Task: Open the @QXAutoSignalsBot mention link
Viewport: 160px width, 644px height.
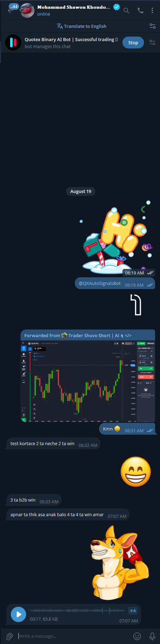Action: pyautogui.click(x=99, y=283)
